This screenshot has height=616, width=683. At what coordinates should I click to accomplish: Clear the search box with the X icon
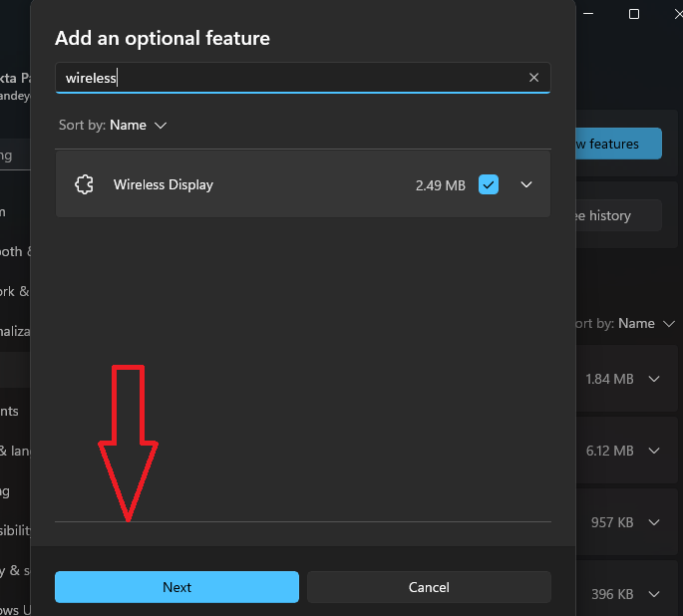[x=533, y=78]
